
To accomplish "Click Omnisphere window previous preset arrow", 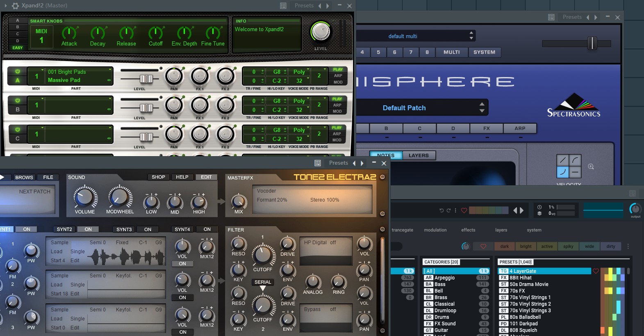I will tap(588, 17).
